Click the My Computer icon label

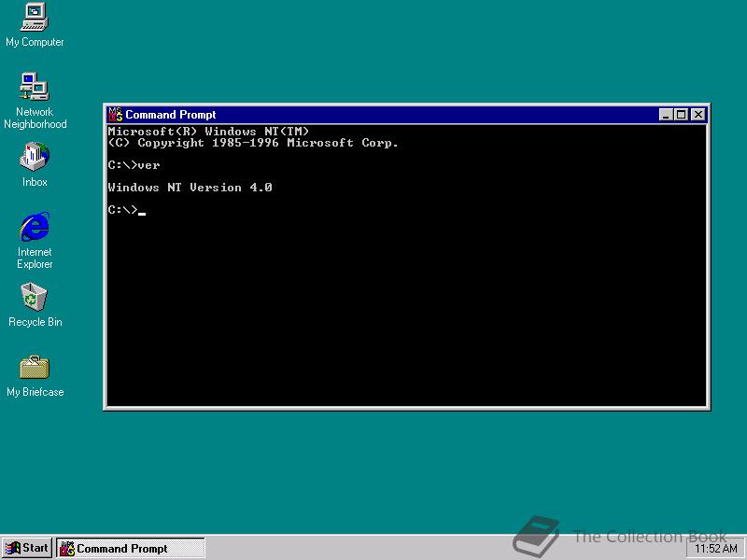click(x=35, y=42)
